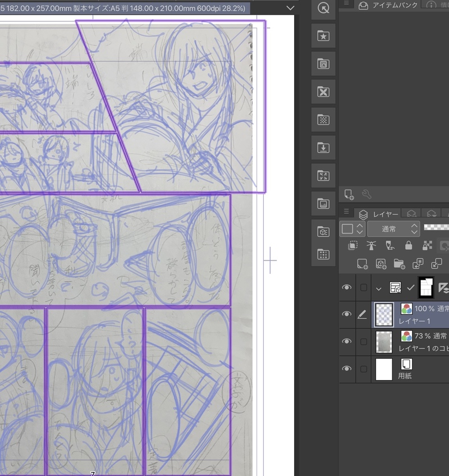
Task: Open the dotted grid folder icon
Action: pyautogui.click(x=323, y=254)
